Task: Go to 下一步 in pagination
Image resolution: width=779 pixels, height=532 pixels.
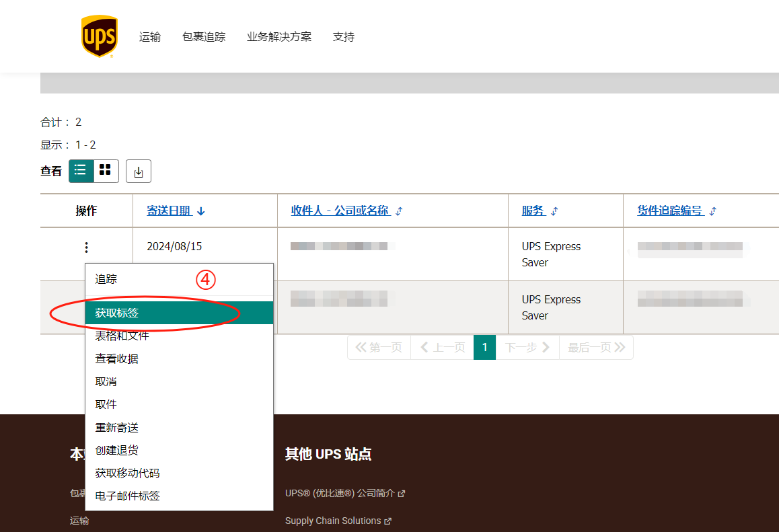Action: coord(527,347)
